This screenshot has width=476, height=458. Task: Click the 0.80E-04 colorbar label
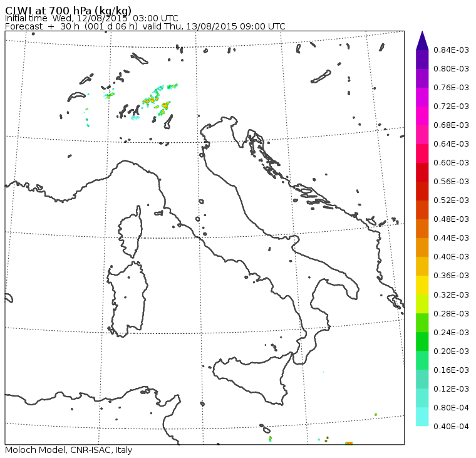click(x=451, y=408)
